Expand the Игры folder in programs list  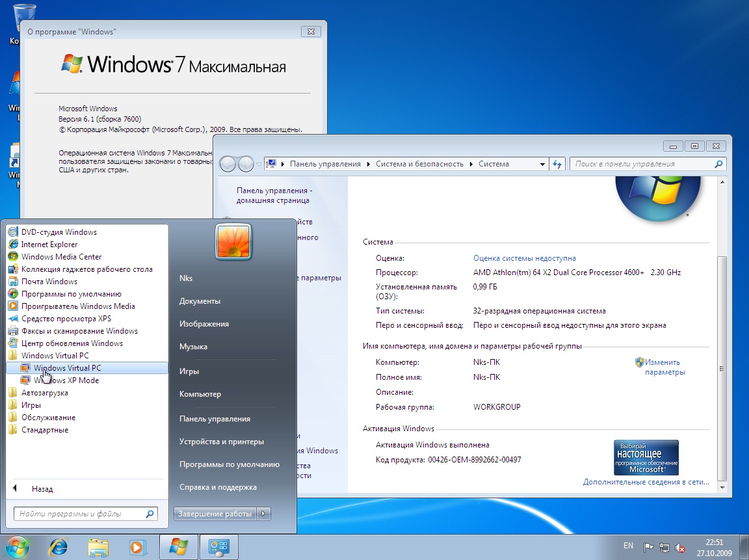pos(31,405)
